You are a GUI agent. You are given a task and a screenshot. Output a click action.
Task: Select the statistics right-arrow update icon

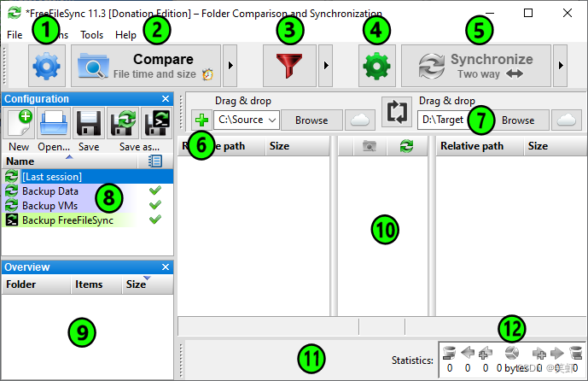pyautogui.click(x=557, y=353)
